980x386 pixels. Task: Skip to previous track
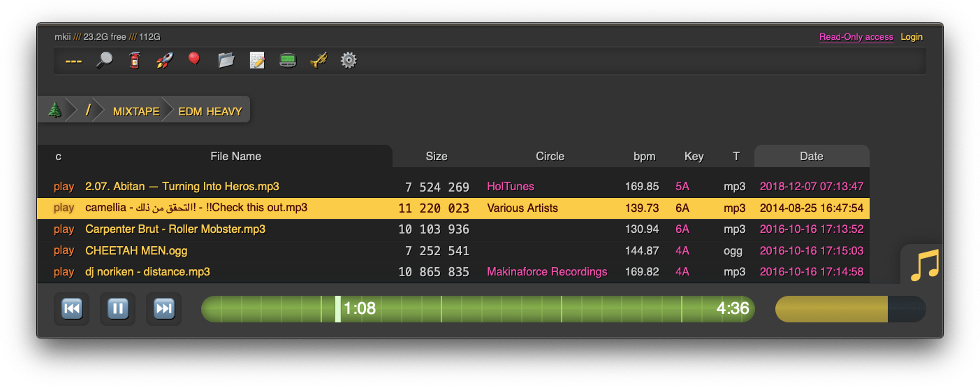pyautogui.click(x=72, y=308)
